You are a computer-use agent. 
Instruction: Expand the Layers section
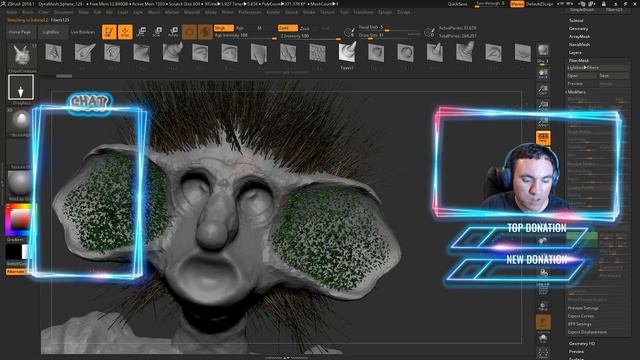pyautogui.click(x=575, y=53)
